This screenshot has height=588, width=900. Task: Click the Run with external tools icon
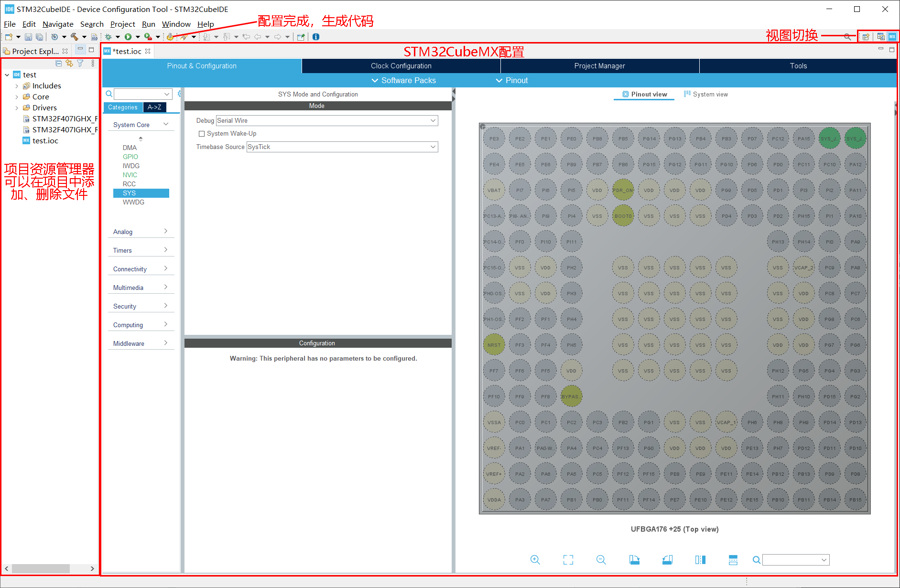pos(148,37)
